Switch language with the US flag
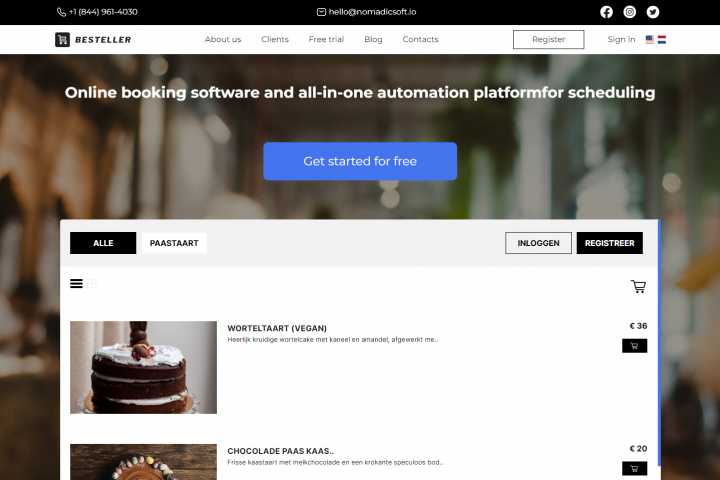720x480 pixels. point(650,40)
